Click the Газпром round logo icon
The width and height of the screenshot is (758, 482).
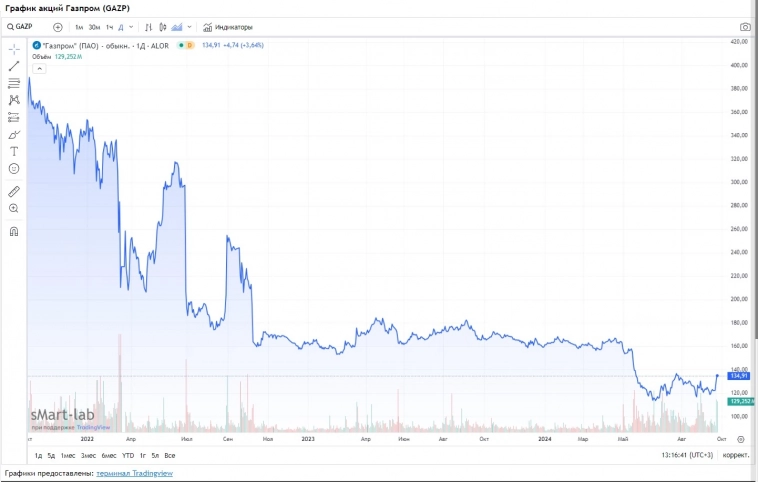coord(36,45)
